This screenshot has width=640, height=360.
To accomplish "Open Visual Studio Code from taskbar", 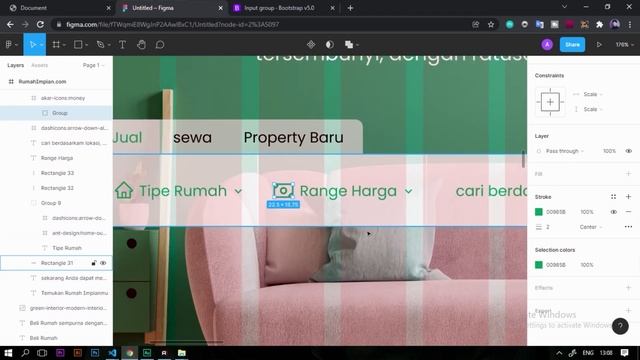I will point(113,353).
